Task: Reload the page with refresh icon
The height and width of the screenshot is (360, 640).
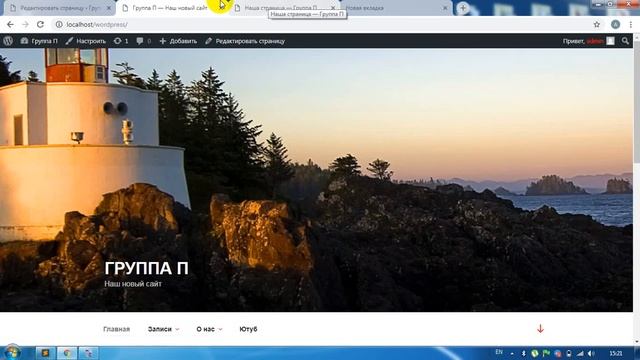Action: 40,24
